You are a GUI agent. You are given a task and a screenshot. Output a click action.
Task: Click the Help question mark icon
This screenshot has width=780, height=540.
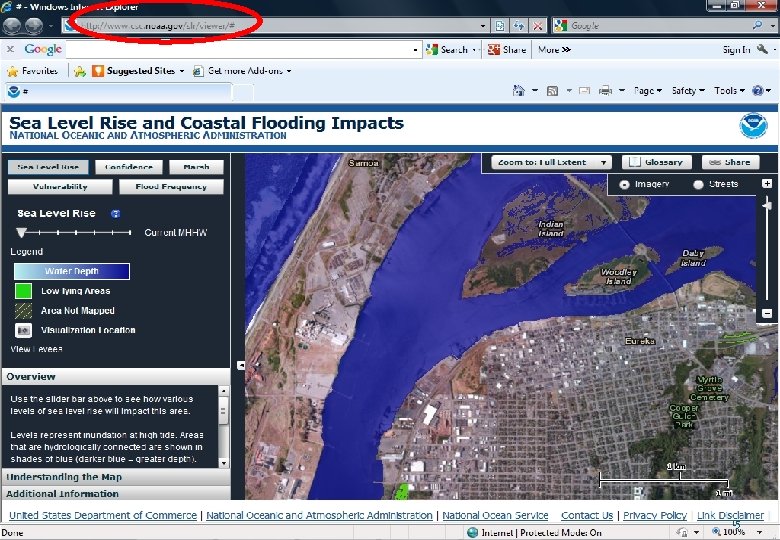758,90
